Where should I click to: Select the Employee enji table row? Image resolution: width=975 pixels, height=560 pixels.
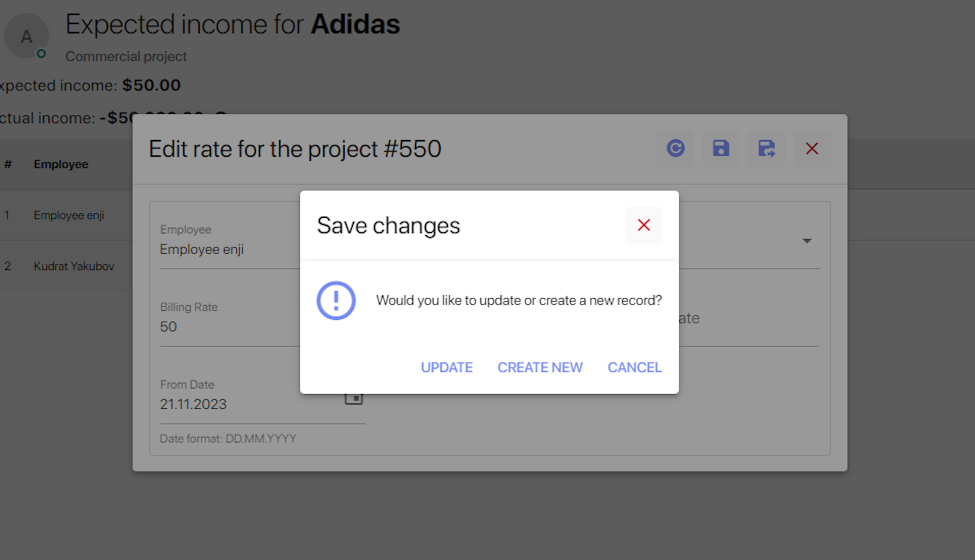coord(69,215)
